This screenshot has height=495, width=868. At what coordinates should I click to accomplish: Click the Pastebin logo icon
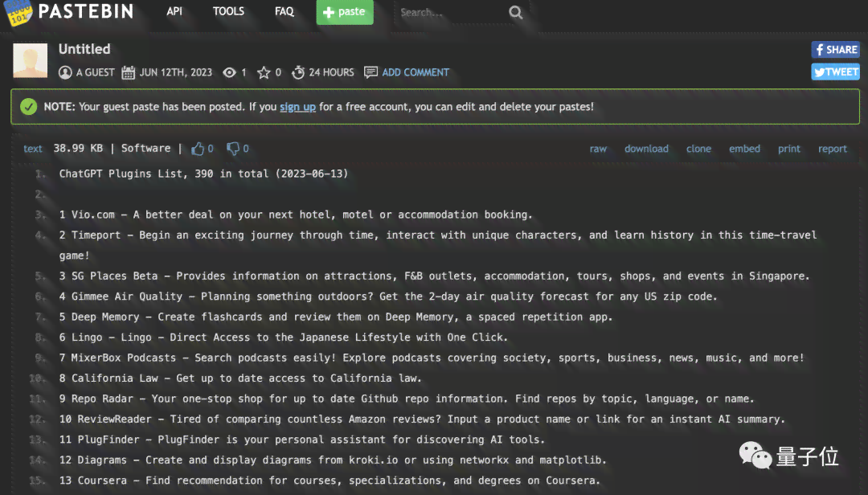(18, 12)
